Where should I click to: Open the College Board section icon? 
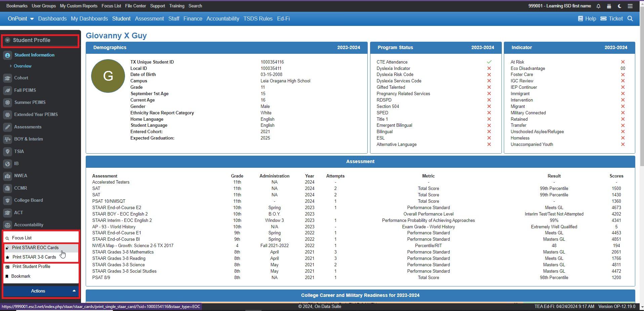pos(7,200)
